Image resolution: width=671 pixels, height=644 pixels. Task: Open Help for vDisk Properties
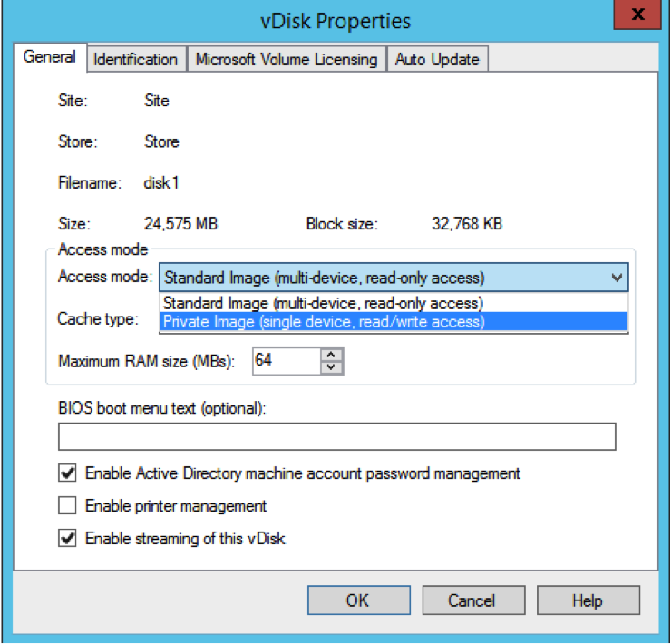pos(588,600)
